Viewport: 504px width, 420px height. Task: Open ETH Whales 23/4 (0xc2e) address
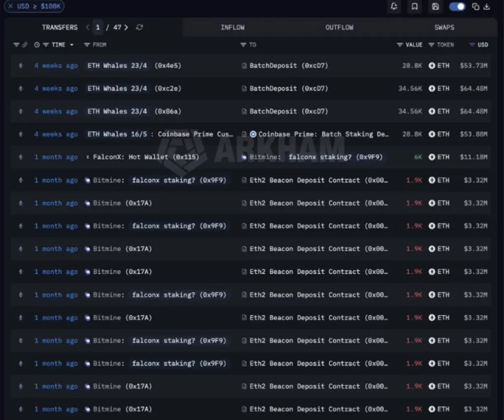(x=134, y=89)
